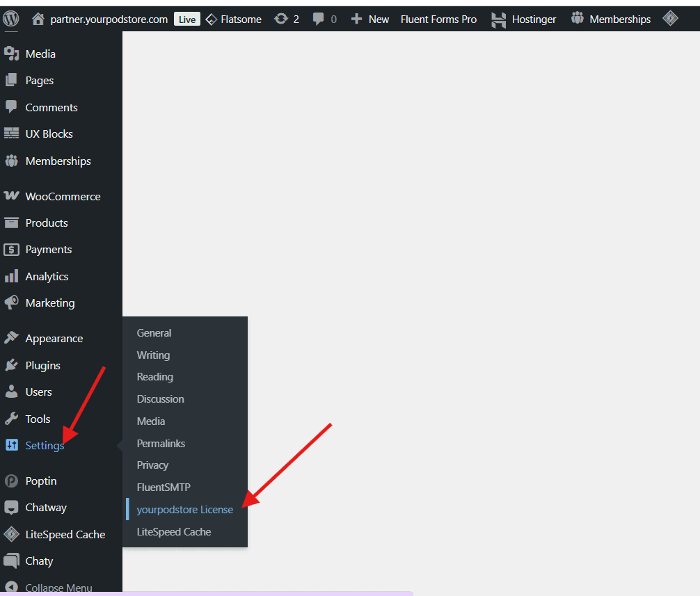
Task: Open yourpodstore License settings
Action: pyautogui.click(x=184, y=509)
